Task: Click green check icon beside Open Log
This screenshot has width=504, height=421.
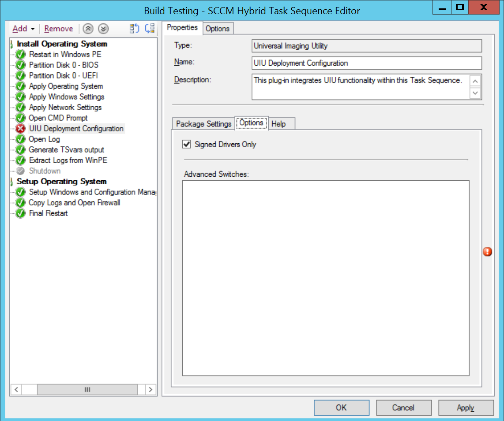Action: click(x=21, y=139)
